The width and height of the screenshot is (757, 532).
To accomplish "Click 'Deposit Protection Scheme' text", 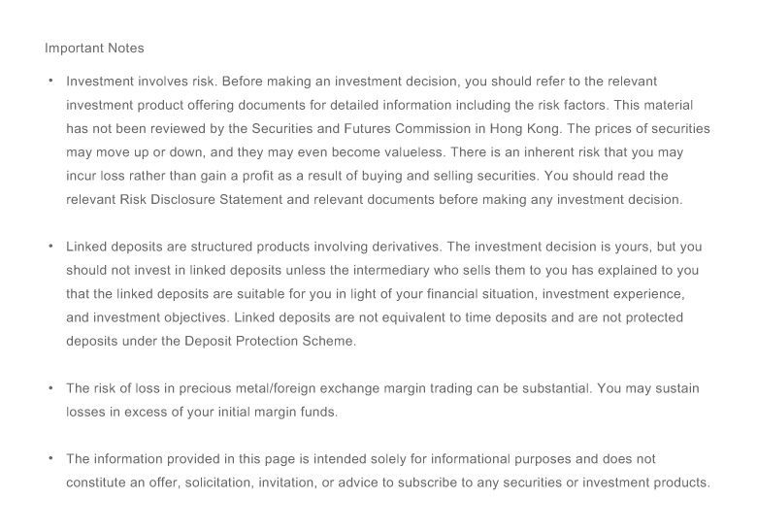I will [269, 341].
